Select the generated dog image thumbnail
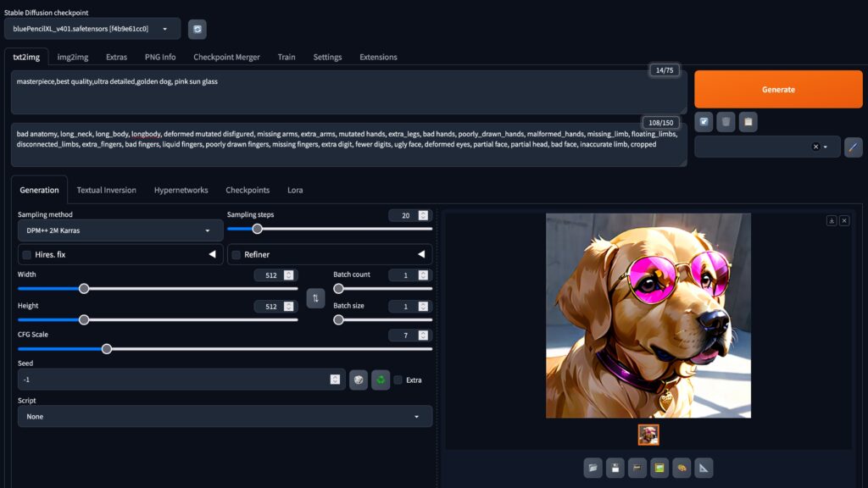 [x=648, y=435]
